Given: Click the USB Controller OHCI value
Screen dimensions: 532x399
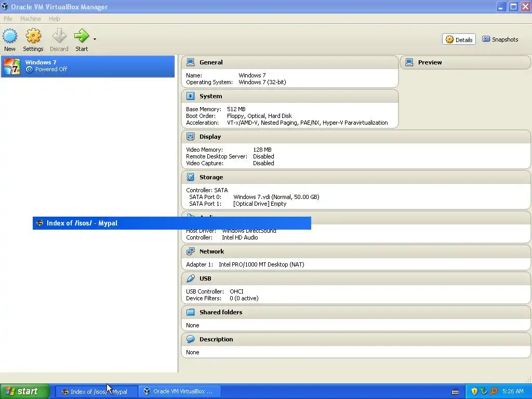Looking at the screenshot, I should point(236,291).
